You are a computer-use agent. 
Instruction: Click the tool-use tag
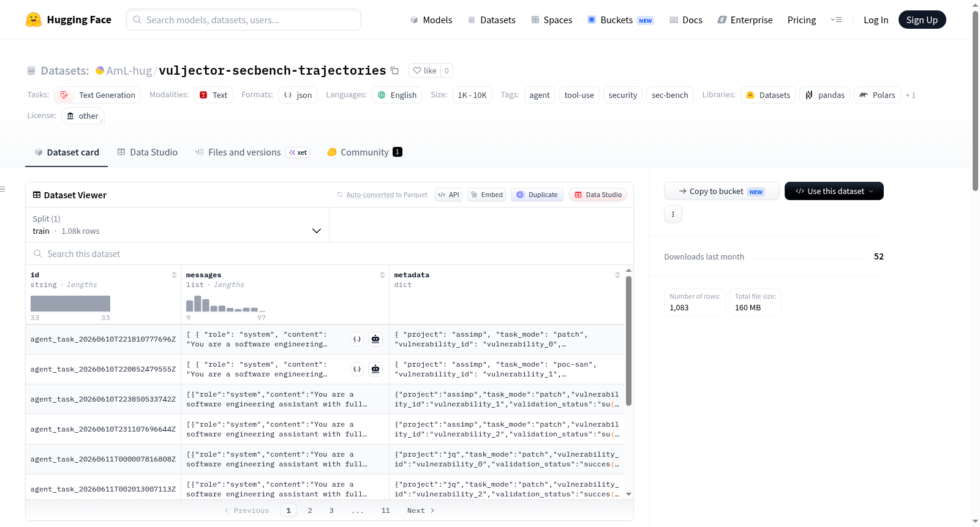point(579,95)
